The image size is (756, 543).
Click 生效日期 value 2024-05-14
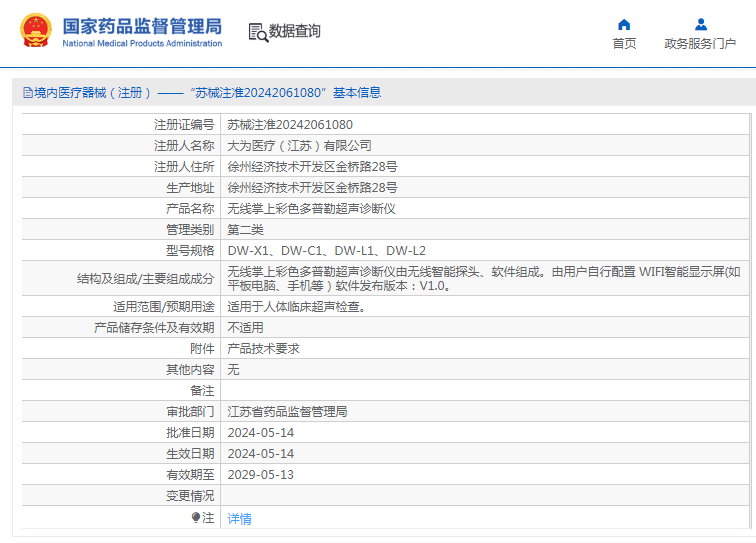click(x=260, y=454)
